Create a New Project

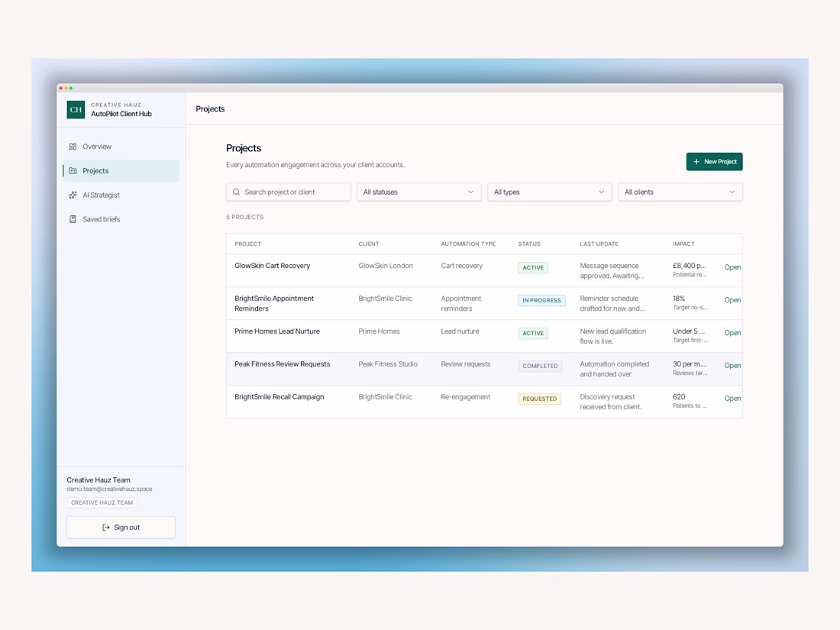(714, 162)
